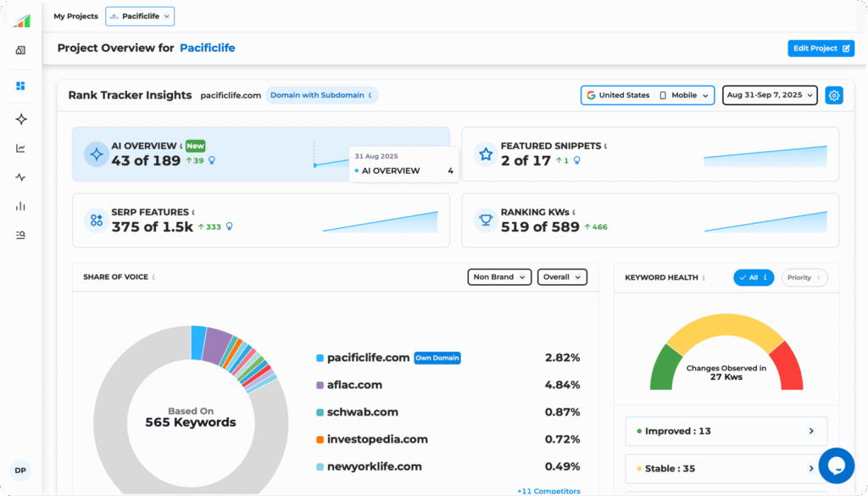Open the AI sparkle icon in sidebar
868x496 pixels.
pos(20,120)
